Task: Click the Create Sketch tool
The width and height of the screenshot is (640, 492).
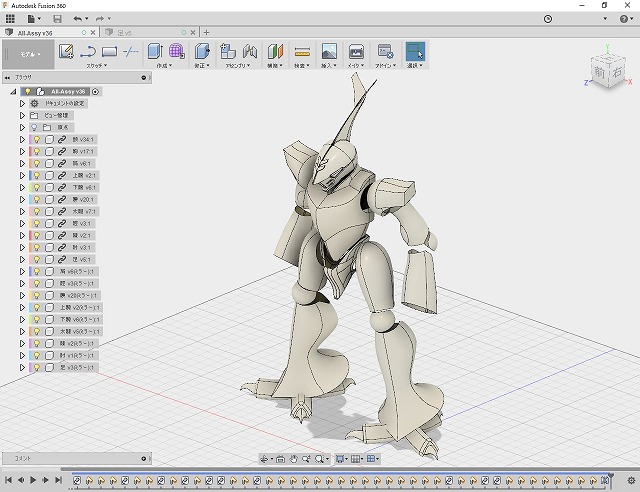Action: [x=66, y=51]
